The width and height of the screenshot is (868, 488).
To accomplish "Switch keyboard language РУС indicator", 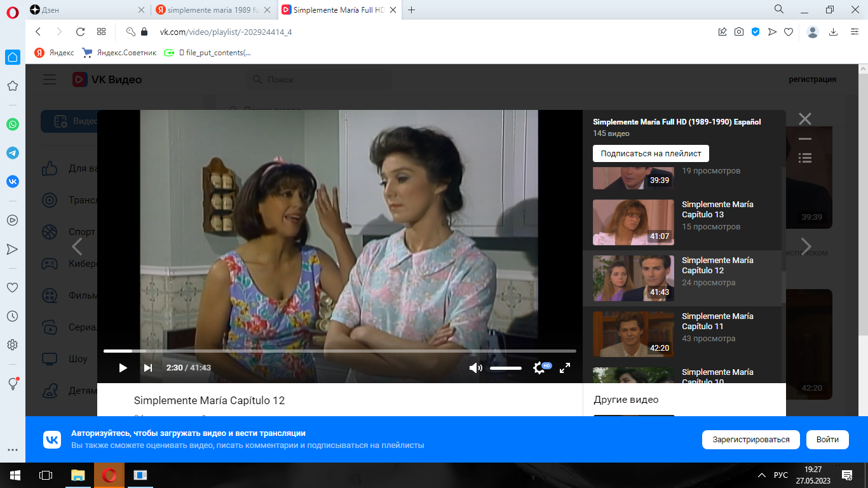I will (x=781, y=475).
